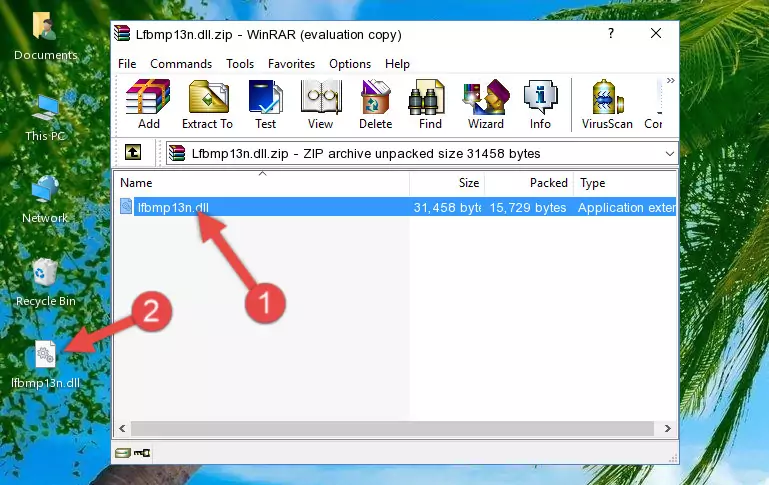Viewport: 769px width, 485px height.
Task: Click the 15,729 bytes packed value
Action: [528, 208]
